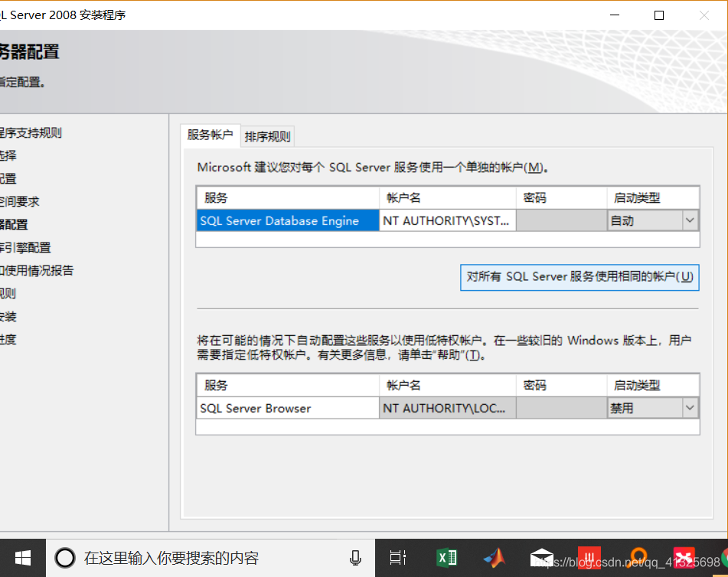Open the red square taskbar app
The width and height of the screenshot is (728, 577).
tap(589, 558)
